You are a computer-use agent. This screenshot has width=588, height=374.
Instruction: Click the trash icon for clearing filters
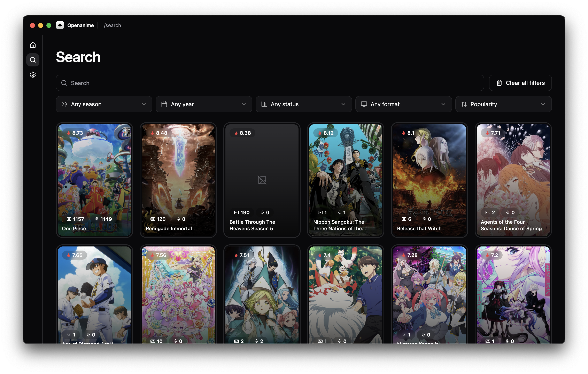499,83
